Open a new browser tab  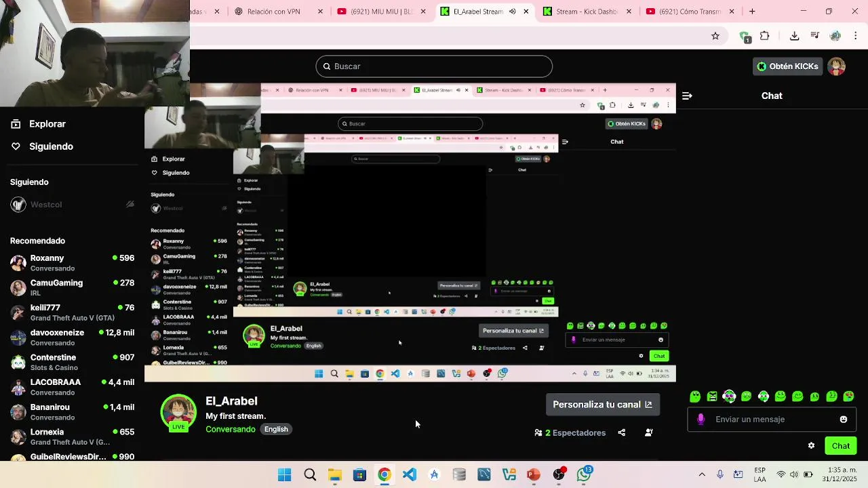click(x=751, y=12)
